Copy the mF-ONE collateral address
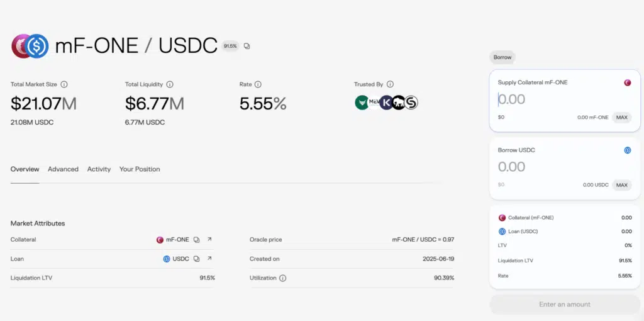The width and height of the screenshot is (644, 321). pyautogui.click(x=197, y=240)
